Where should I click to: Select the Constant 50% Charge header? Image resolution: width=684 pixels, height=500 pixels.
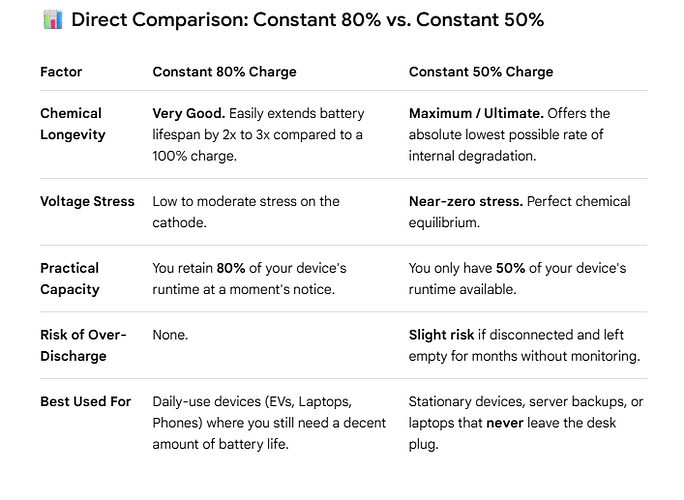[481, 72]
